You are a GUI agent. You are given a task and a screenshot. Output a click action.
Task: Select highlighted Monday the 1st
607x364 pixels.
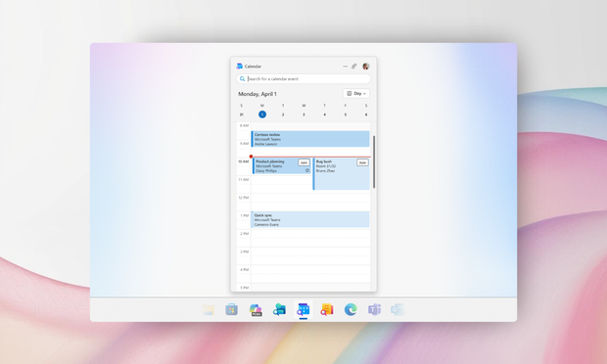click(x=262, y=114)
